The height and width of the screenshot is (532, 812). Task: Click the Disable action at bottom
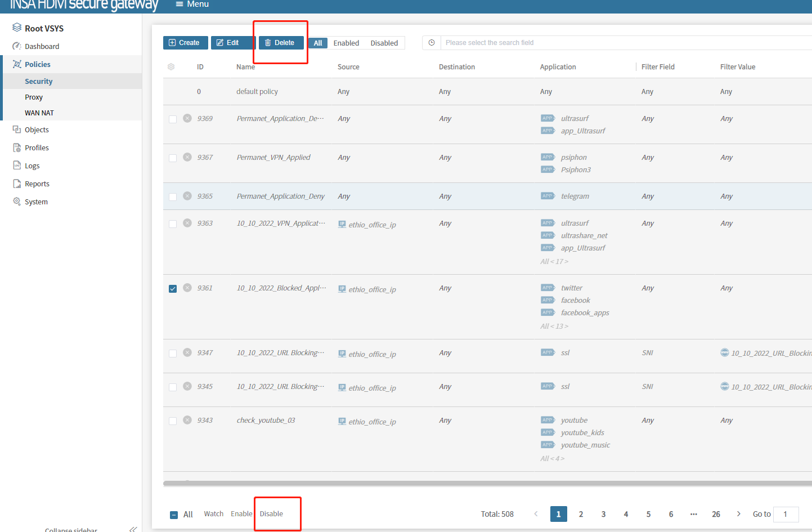pos(271,514)
